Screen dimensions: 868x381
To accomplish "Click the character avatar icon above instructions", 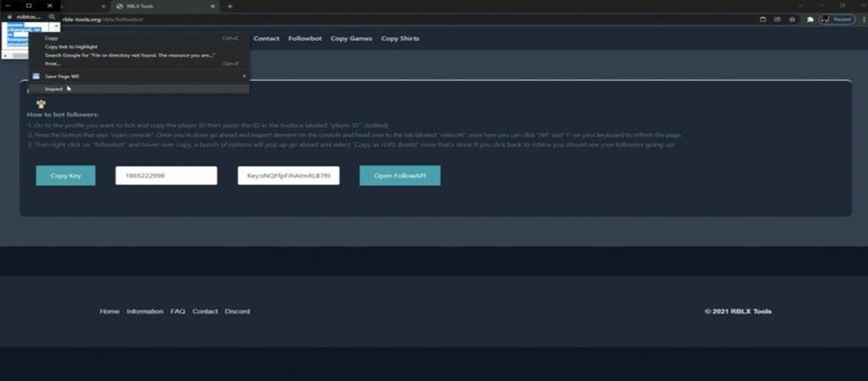I will tap(40, 103).
